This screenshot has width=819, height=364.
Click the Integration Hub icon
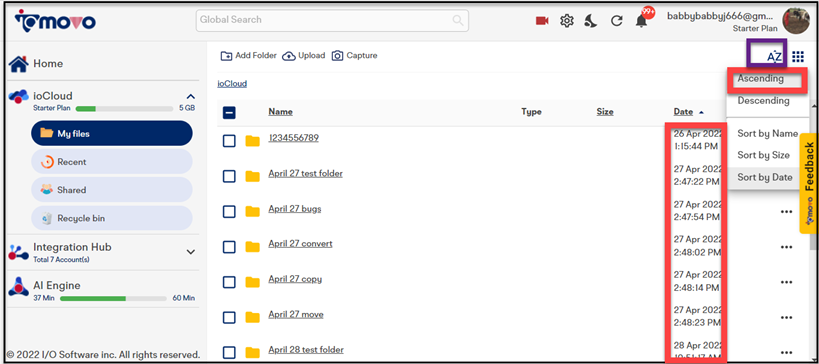(x=19, y=252)
